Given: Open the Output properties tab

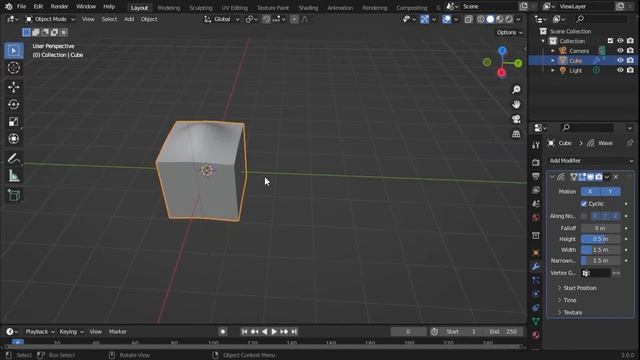Looking at the screenshot, I should (x=536, y=176).
